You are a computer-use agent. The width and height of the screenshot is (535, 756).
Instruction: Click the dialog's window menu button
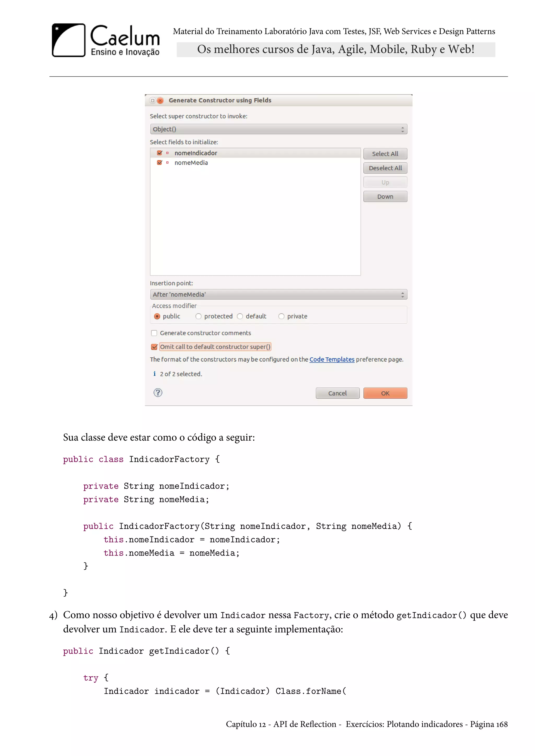click(x=153, y=101)
